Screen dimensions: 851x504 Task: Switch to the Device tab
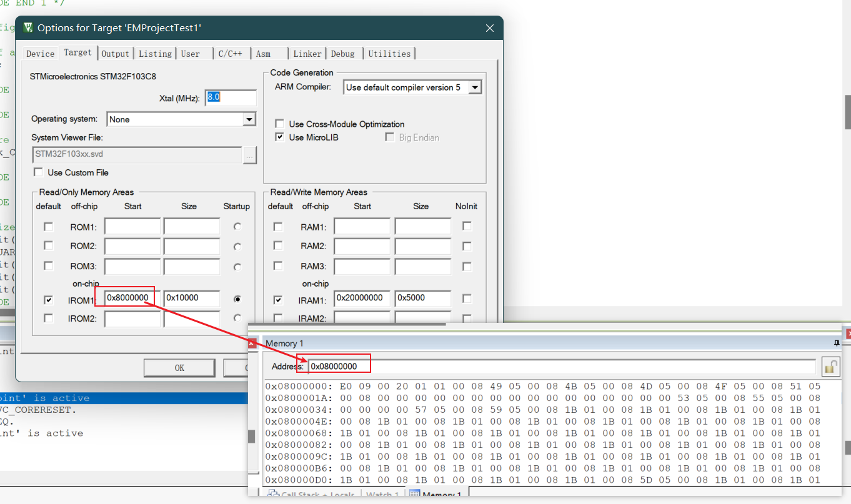click(41, 54)
